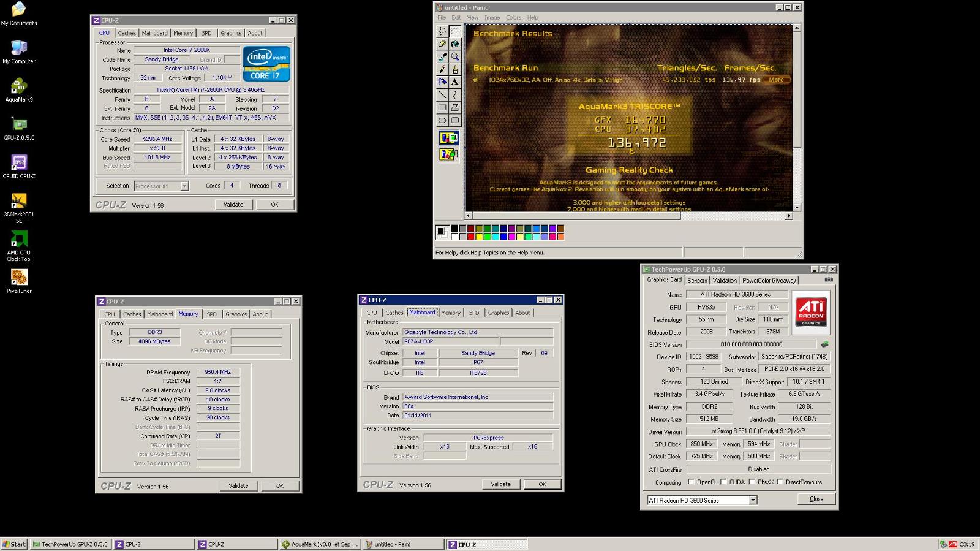The width and height of the screenshot is (980, 551).
Task: Choose transparent selection mode in Paint toolbox
Action: coord(448,154)
